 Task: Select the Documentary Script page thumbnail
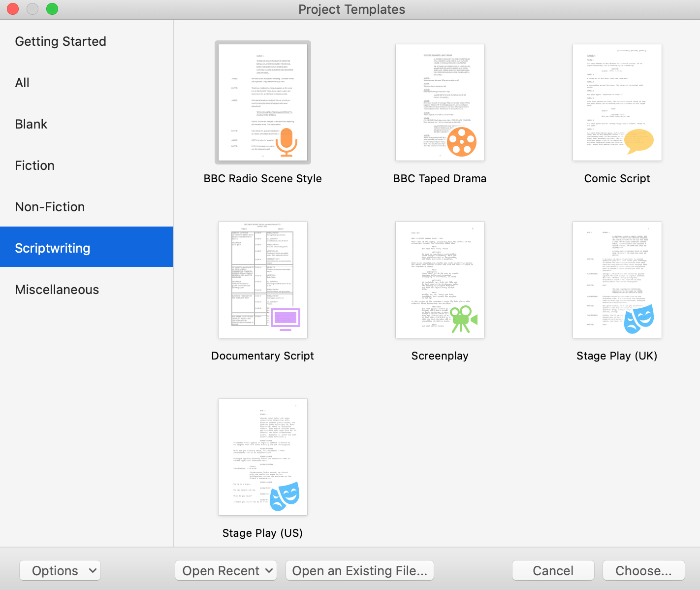263,280
